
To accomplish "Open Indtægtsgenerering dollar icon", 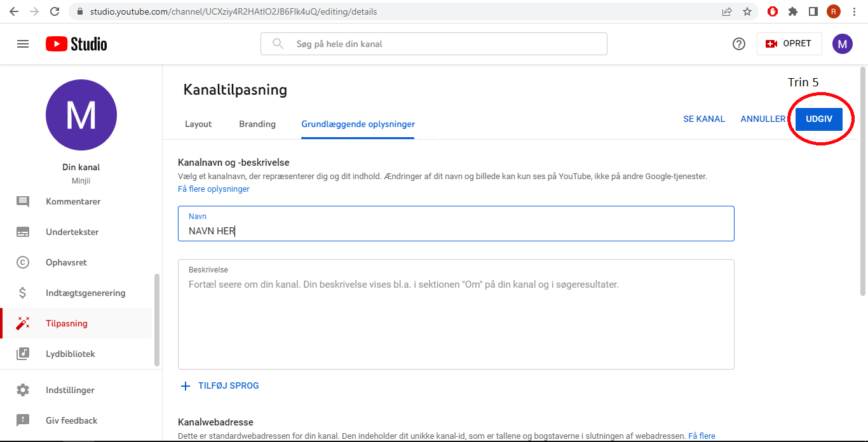I will coord(23,293).
